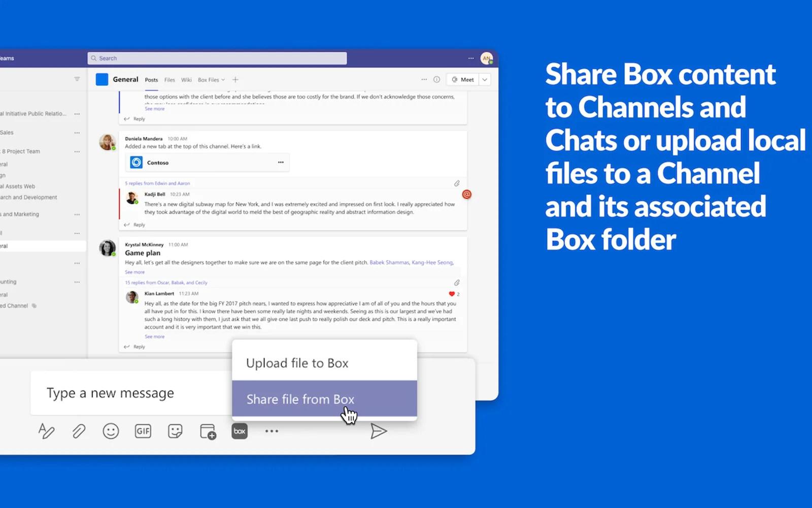Open Public Relations team more options ellipsis

coord(77,114)
